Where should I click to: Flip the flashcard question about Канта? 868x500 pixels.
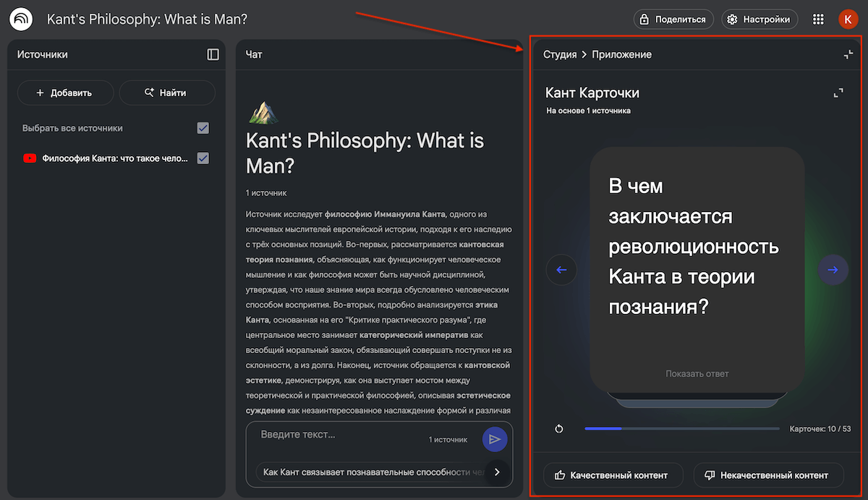697,269
